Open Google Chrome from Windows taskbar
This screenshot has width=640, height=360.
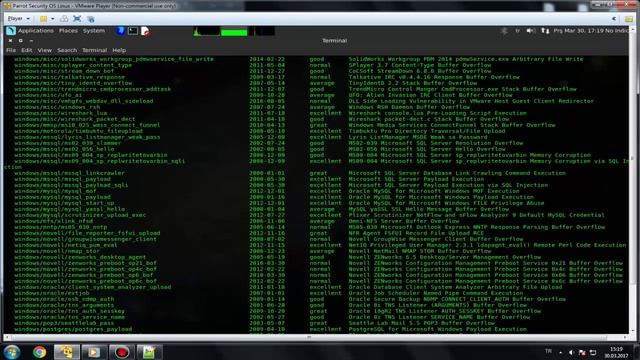(40, 352)
